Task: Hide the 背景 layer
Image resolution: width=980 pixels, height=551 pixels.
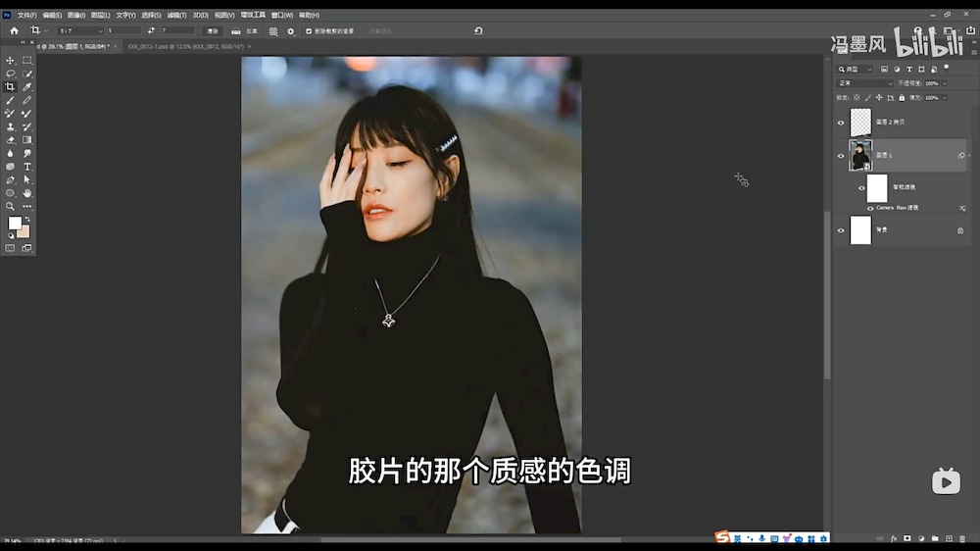Action: point(840,230)
